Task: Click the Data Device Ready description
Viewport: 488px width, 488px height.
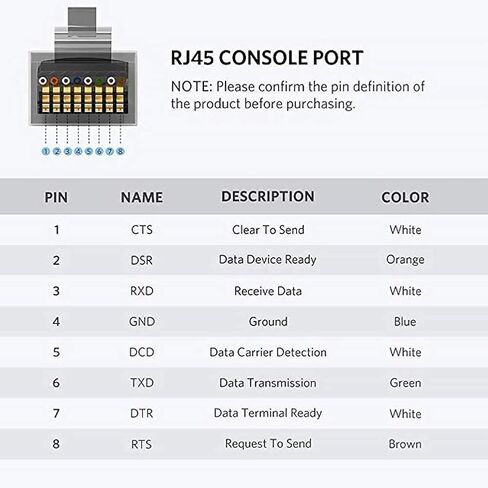Action: pos(268,260)
